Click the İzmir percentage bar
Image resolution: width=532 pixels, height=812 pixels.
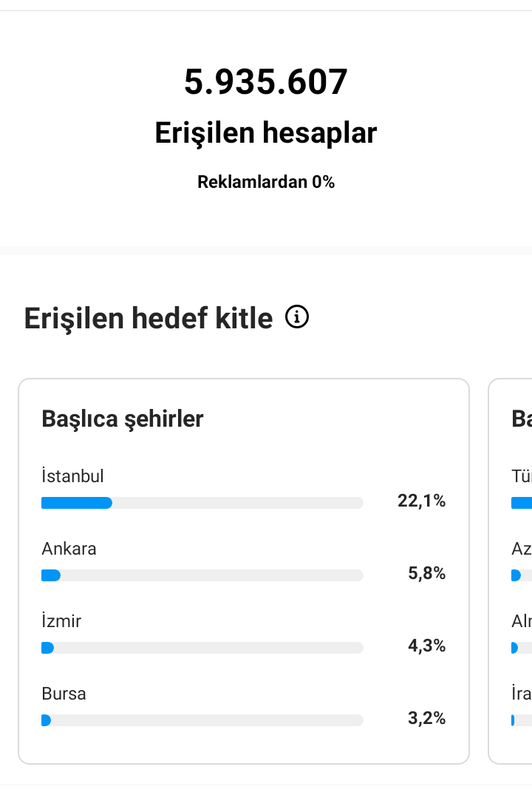(x=202, y=648)
